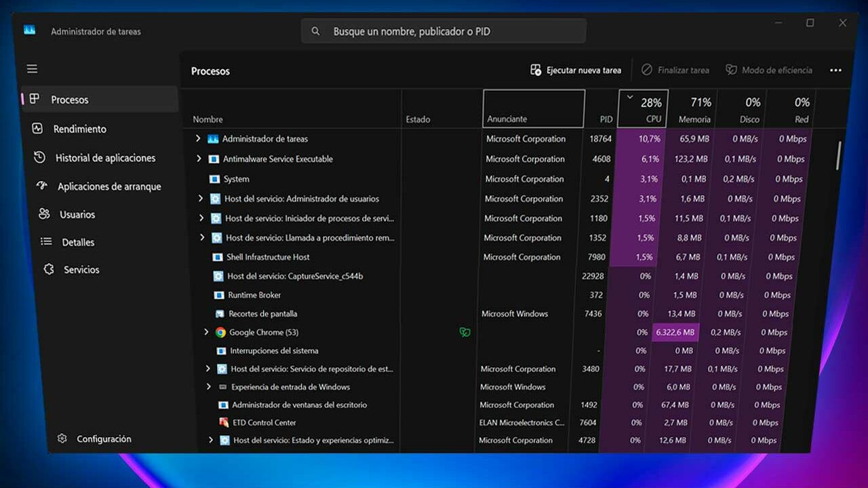Expand Iniciador de procesos de servicio host

point(201,218)
